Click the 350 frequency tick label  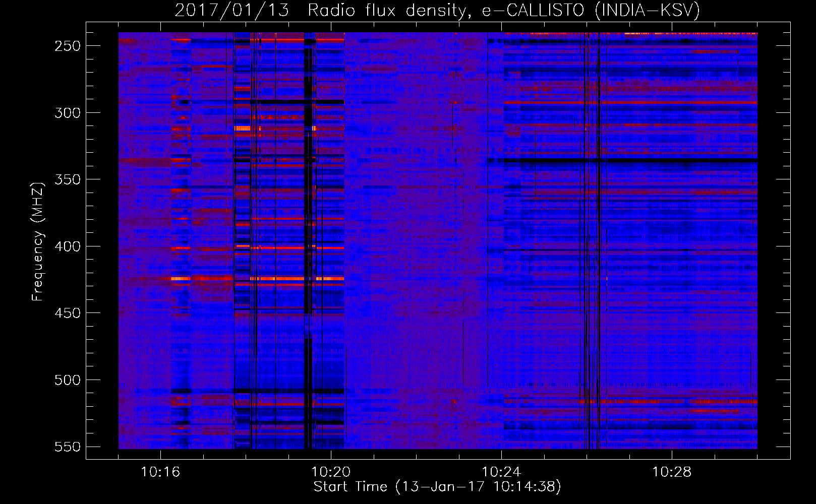(68, 179)
